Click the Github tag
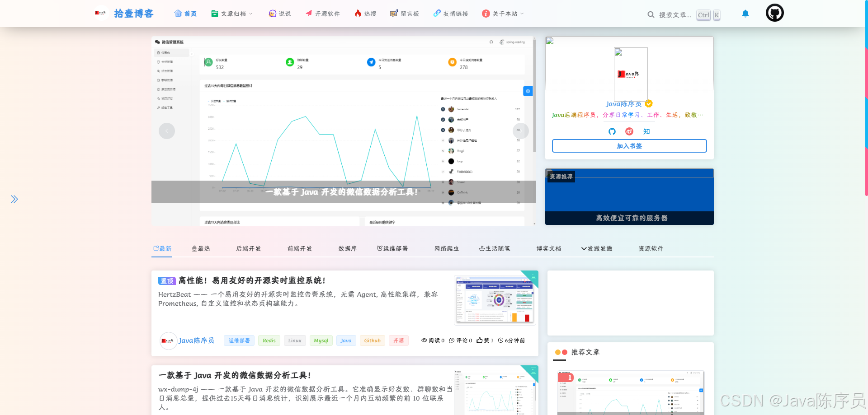Screen dimensions: 868x415 [373, 340]
